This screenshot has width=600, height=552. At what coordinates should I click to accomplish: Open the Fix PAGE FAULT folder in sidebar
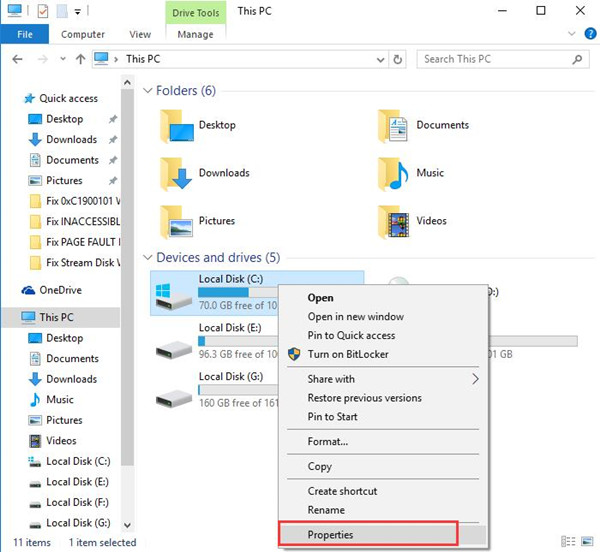point(83,242)
